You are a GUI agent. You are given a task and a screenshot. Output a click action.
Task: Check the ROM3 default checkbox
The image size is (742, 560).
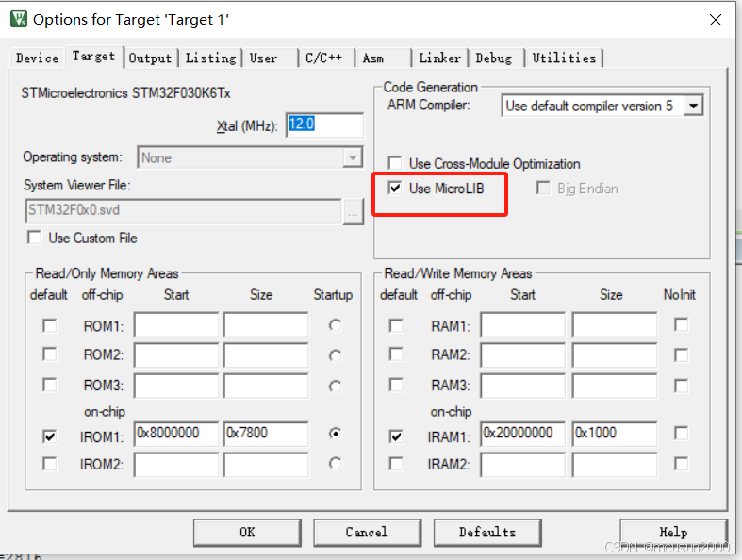50,385
